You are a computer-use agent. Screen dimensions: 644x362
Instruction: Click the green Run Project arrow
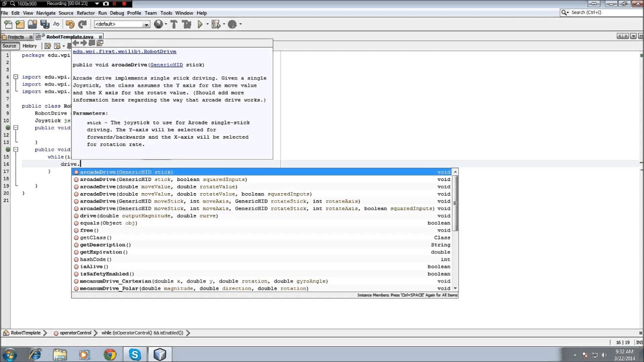coord(200,24)
